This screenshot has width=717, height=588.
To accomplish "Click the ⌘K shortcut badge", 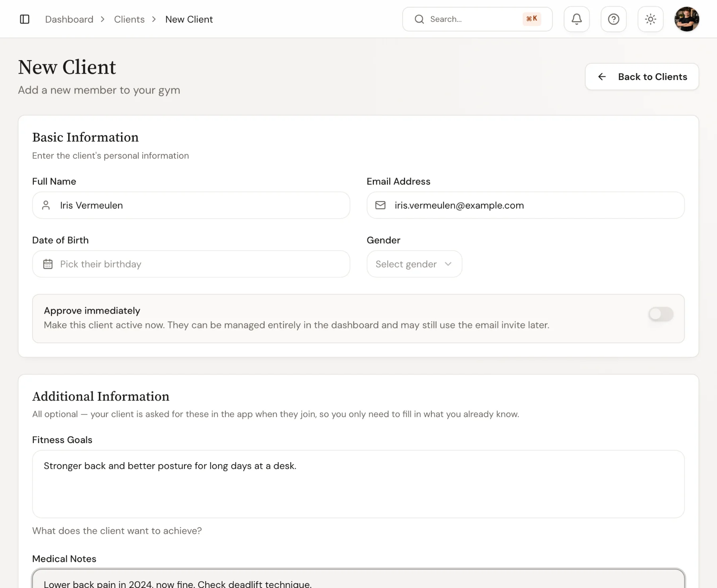I will pyautogui.click(x=532, y=19).
